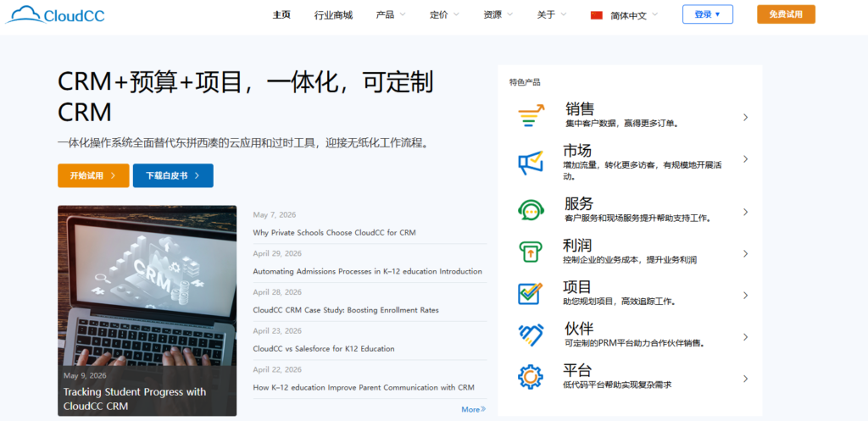Click the description 低代码平台帮助实现复杂需求
Image resolution: width=868 pixels, height=421 pixels.
pos(617,385)
